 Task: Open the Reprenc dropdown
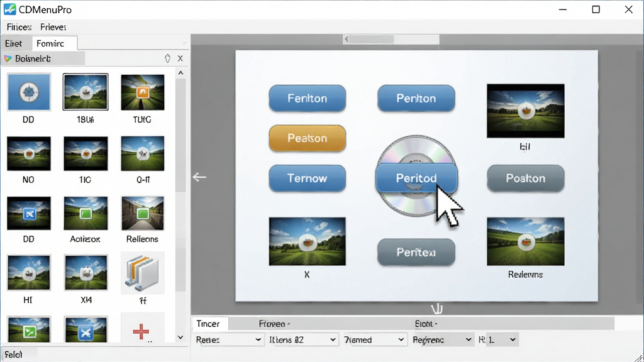pos(442,340)
